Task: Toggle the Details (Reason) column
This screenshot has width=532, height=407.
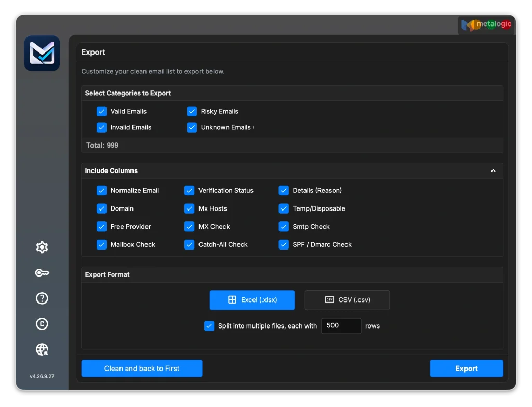Action: [x=284, y=190]
